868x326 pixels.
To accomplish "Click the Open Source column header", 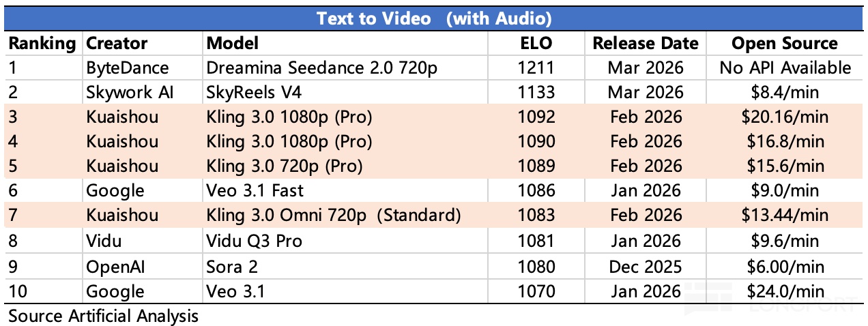I will pyautogui.click(x=785, y=44).
